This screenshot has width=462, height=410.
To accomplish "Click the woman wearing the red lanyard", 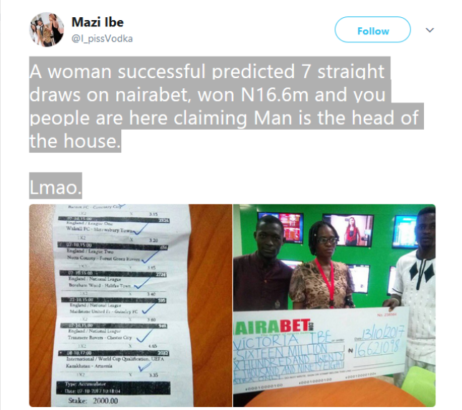I will [x=322, y=267].
